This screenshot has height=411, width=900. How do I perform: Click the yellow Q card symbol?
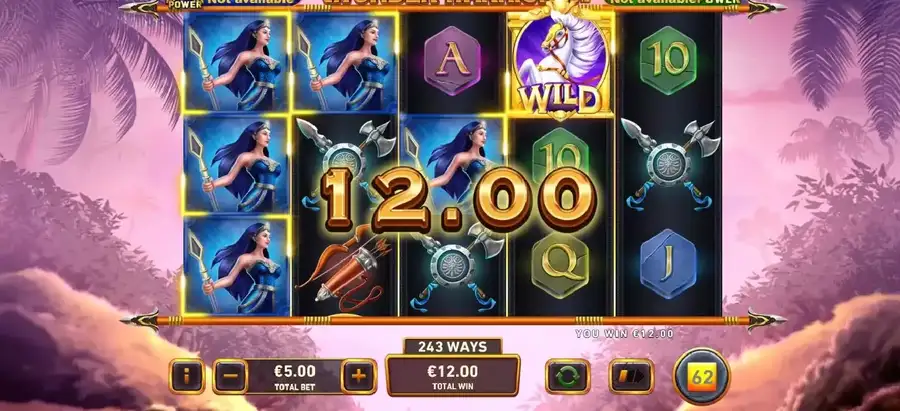560,265
